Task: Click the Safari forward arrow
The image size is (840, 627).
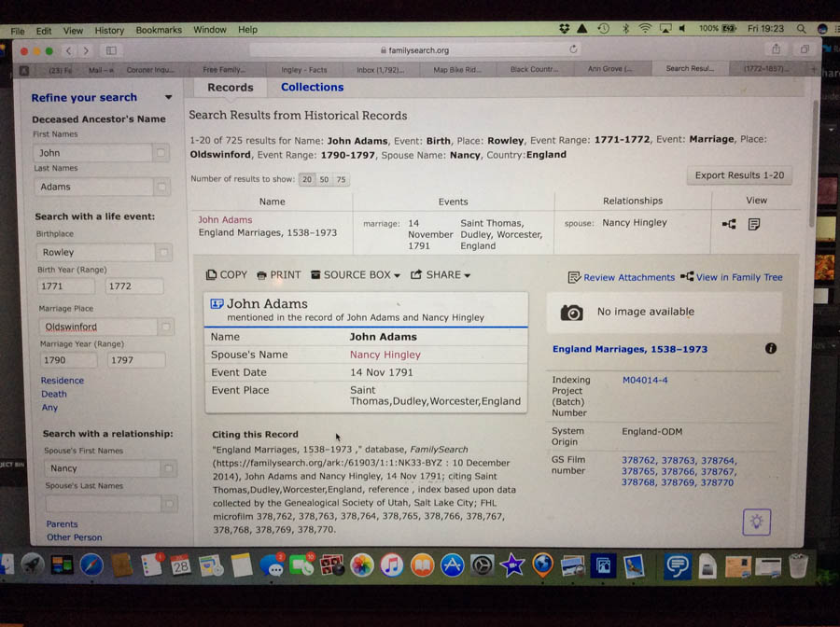Action: (x=86, y=51)
